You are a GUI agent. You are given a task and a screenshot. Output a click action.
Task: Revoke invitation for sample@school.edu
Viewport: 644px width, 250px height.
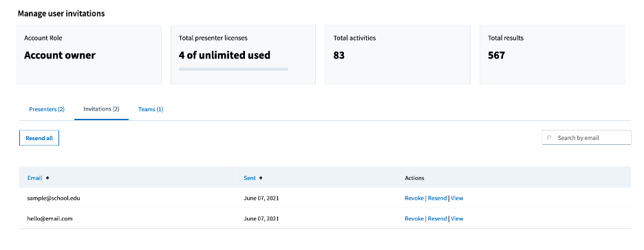(414, 198)
